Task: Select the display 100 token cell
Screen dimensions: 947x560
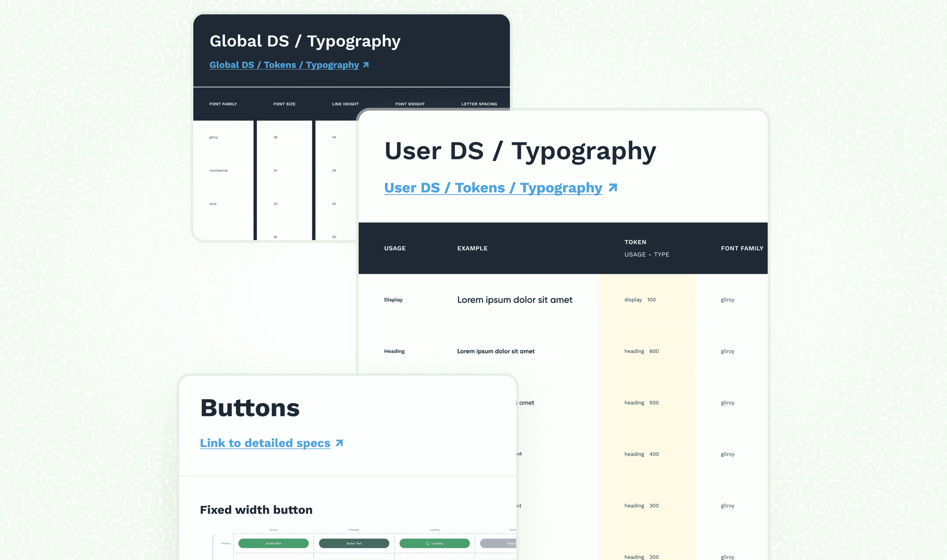Action: click(640, 300)
